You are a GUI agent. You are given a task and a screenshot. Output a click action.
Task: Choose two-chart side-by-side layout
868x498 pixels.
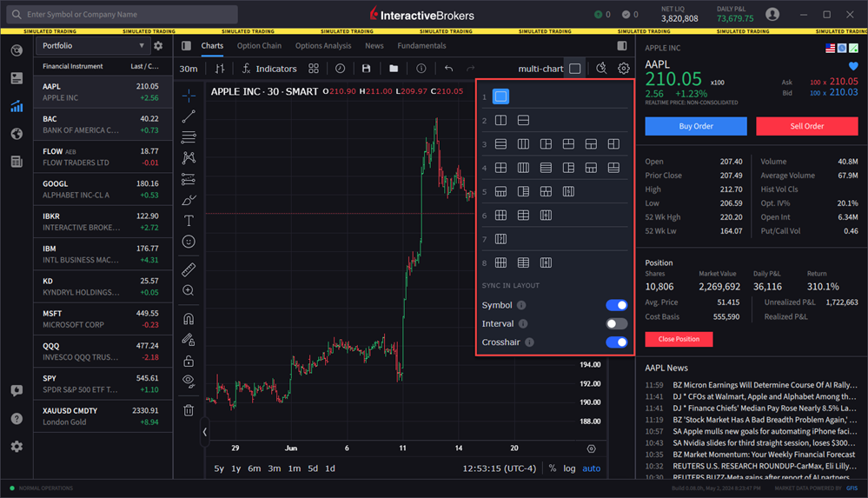click(500, 120)
